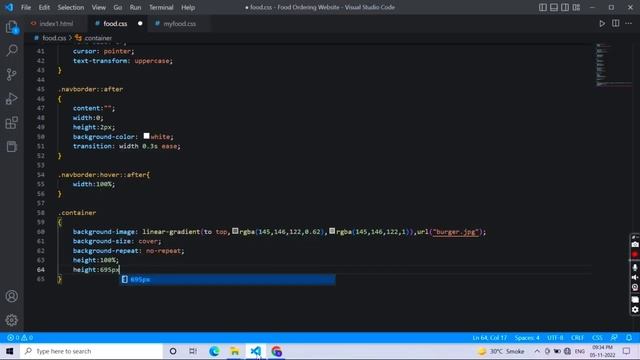Click UTF-8 encoding in the status bar
Image resolution: width=640 pixels, height=360 pixels.
(555, 338)
